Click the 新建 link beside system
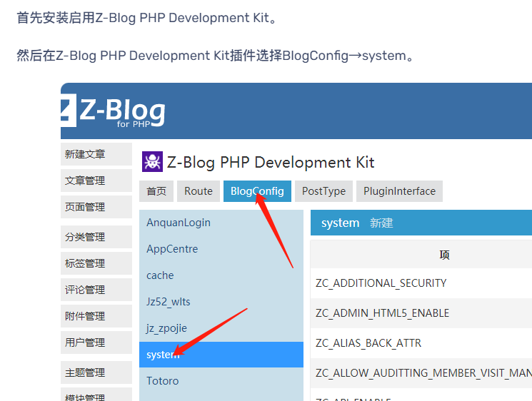 (x=381, y=223)
